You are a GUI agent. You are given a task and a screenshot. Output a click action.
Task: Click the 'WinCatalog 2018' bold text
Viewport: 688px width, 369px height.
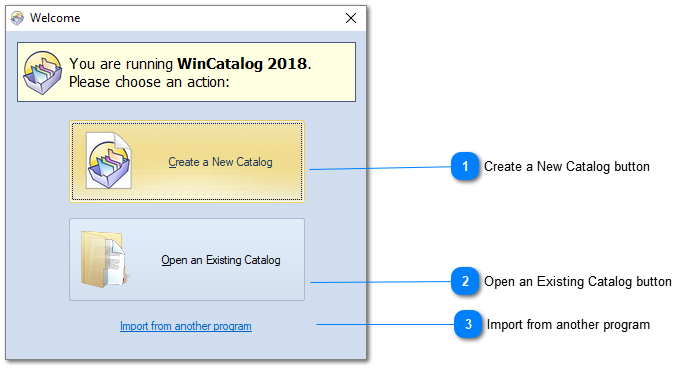242,64
